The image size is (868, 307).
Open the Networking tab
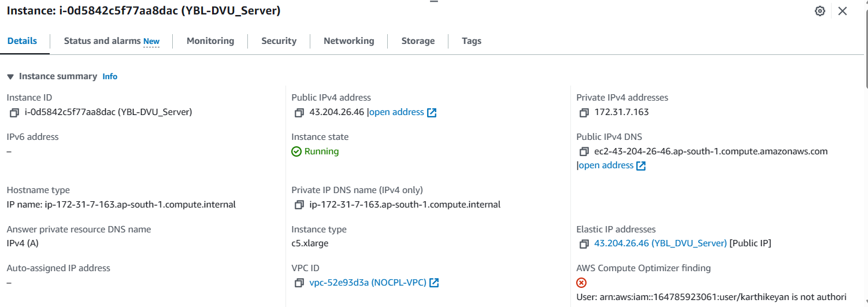pyautogui.click(x=348, y=41)
